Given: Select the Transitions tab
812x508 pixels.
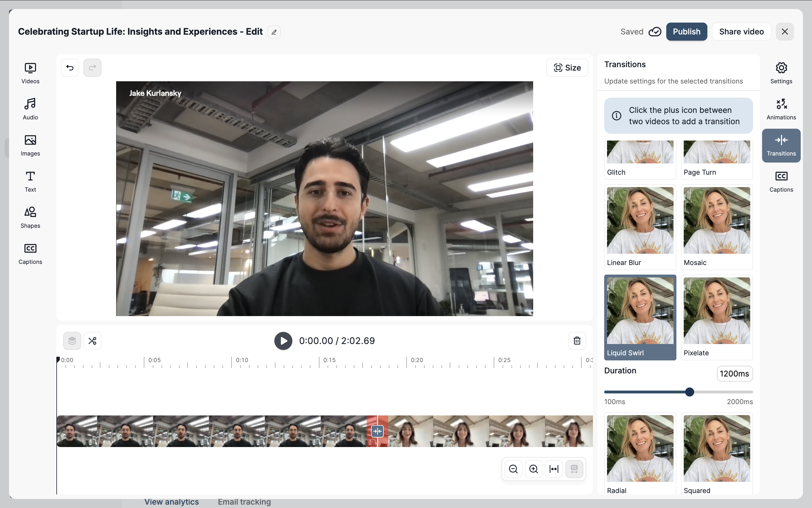Looking at the screenshot, I should coord(781,145).
